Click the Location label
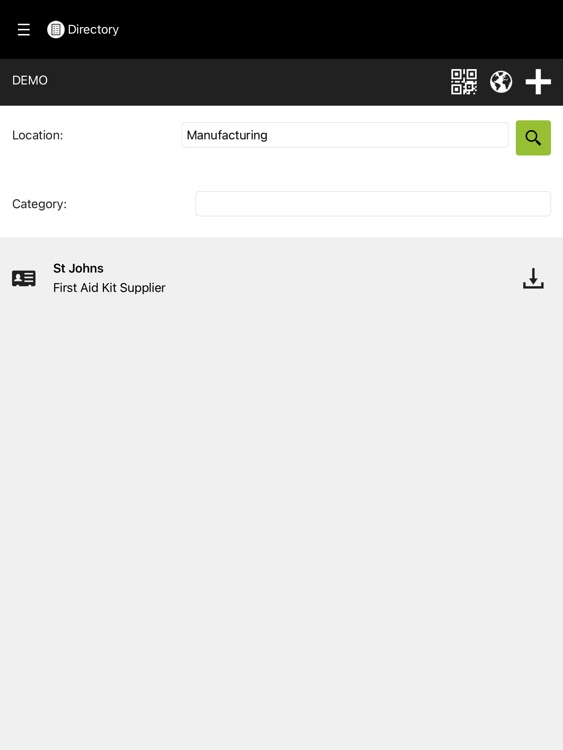The width and height of the screenshot is (563, 750). [37, 135]
